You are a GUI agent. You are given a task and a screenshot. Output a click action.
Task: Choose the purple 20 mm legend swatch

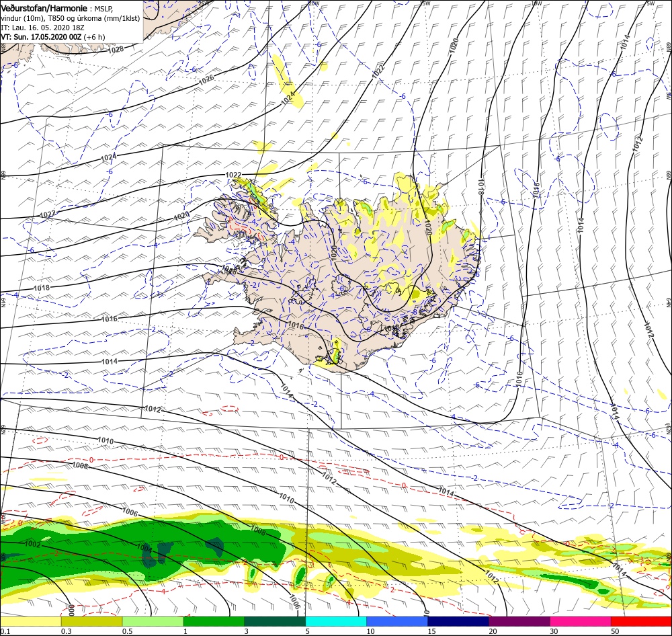519,621
